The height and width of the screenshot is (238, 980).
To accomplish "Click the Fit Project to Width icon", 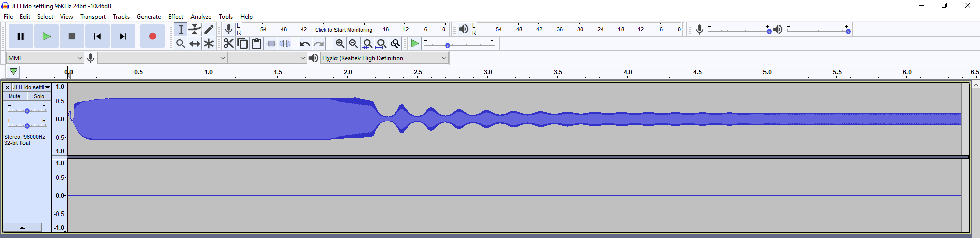I will [381, 44].
